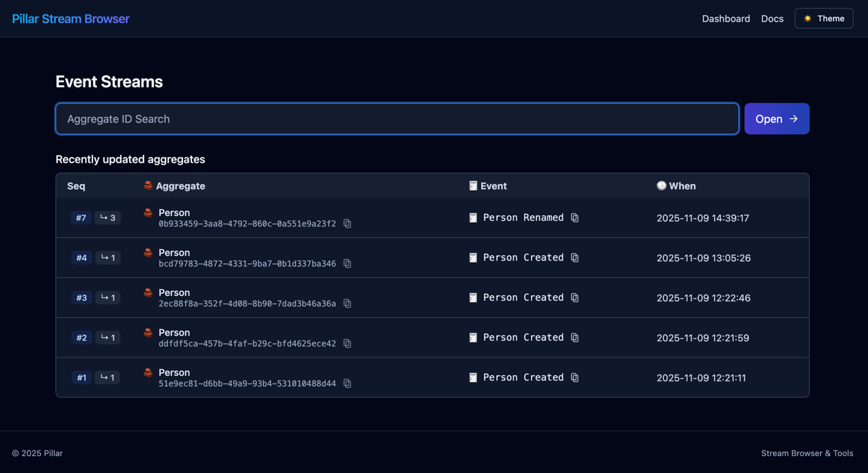868x473 pixels.
Task: Focus the Aggregate ID Search field
Action: pos(396,119)
